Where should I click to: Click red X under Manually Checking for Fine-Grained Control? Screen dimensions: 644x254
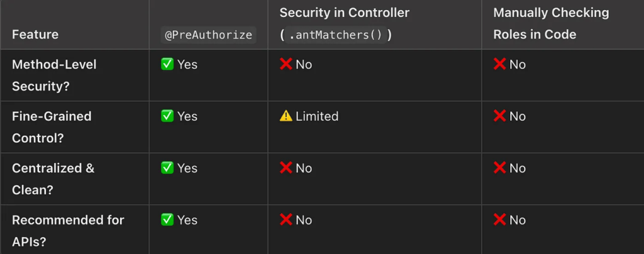click(x=500, y=116)
